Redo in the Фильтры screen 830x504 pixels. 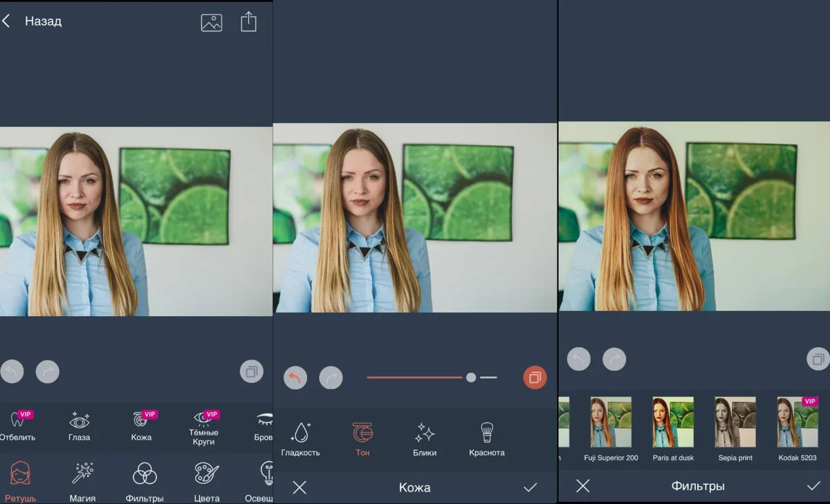[614, 359]
